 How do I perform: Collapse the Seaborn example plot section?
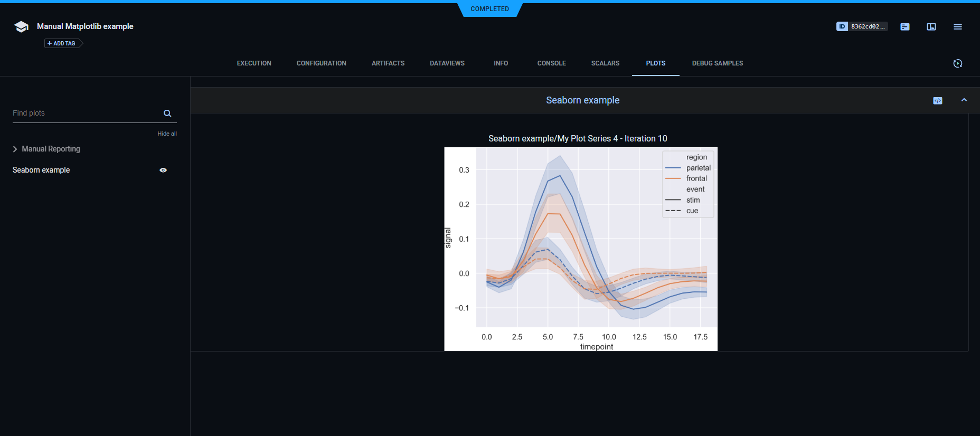coord(964,100)
